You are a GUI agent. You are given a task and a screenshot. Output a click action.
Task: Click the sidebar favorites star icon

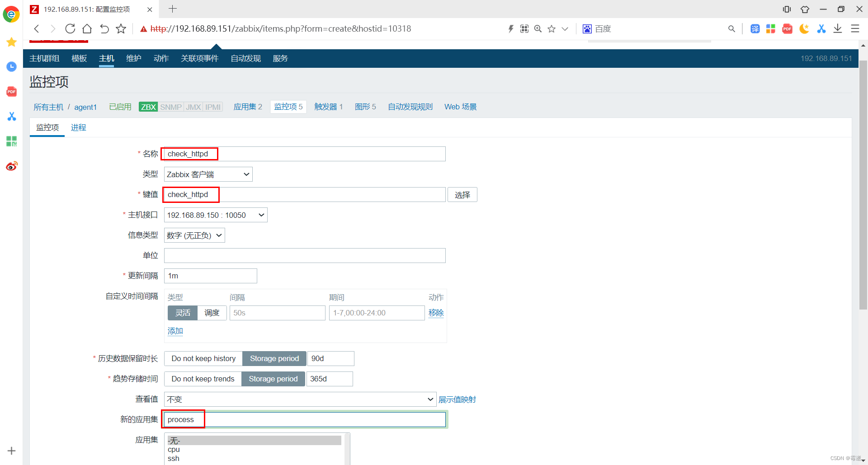click(x=12, y=42)
